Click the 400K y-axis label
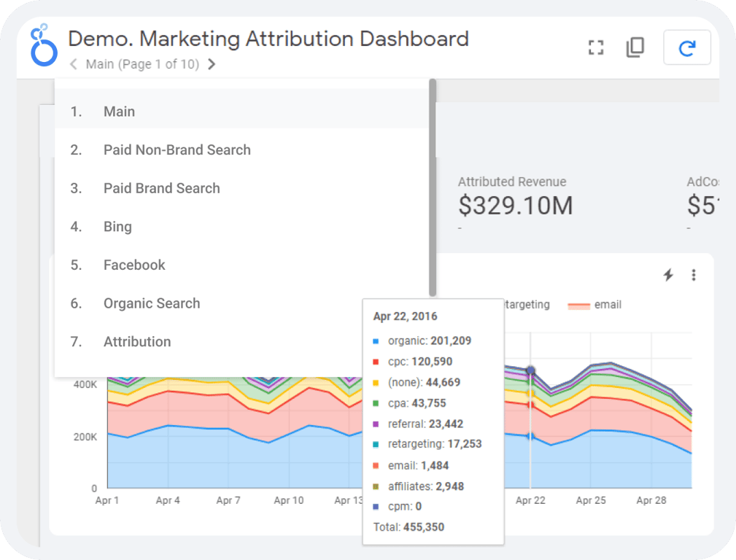 [85, 384]
